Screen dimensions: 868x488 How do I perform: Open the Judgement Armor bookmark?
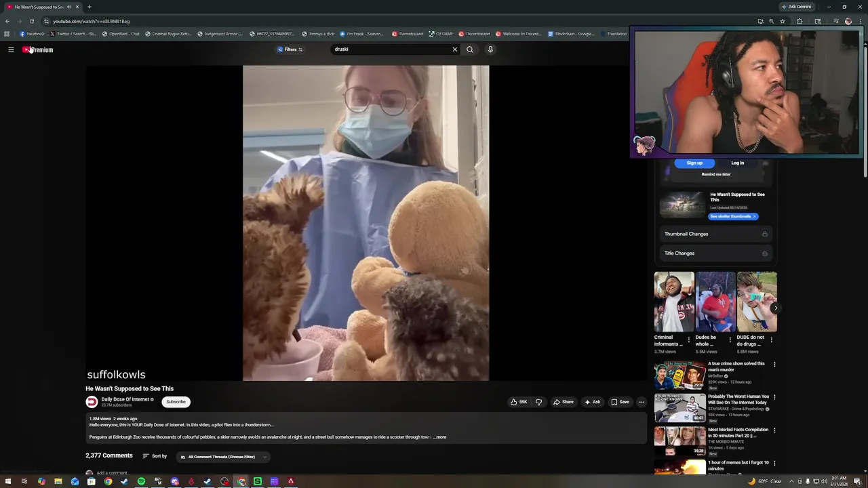(x=220, y=34)
